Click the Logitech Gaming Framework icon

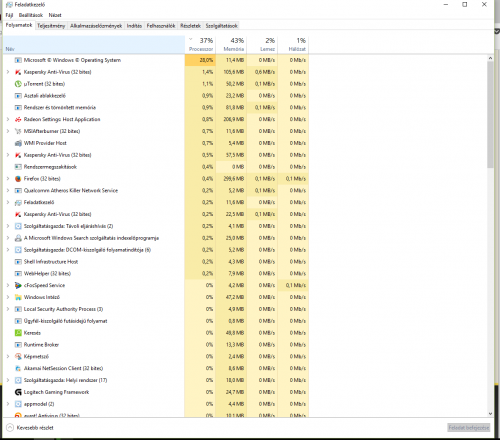click(x=18, y=392)
